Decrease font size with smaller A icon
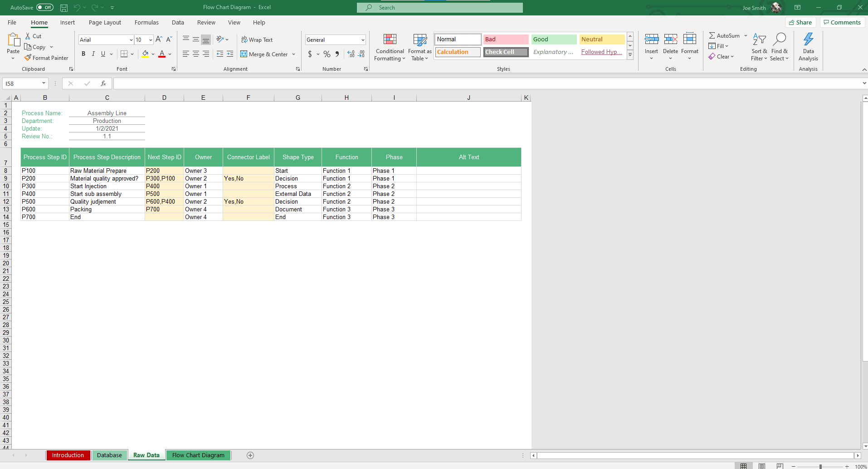The height and width of the screenshot is (469, 868). point(169,39)
